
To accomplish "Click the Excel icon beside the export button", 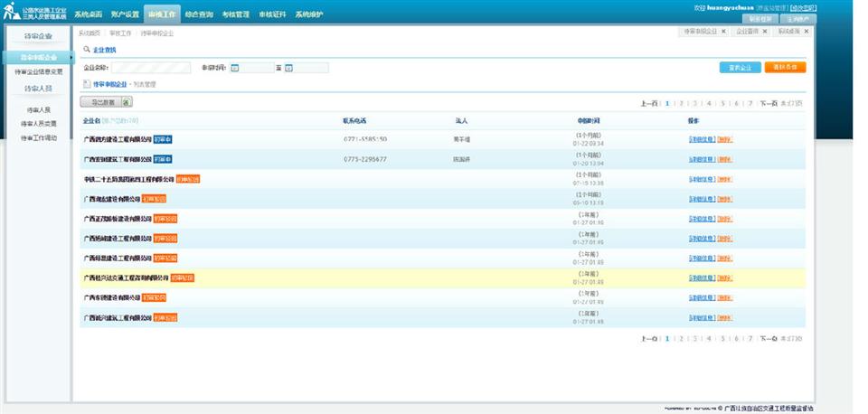I will point(127,102).
